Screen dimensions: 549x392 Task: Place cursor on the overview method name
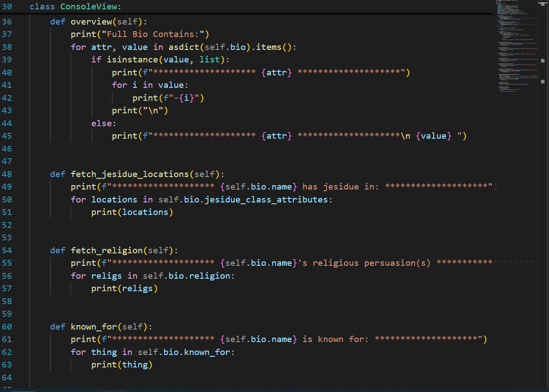(91, 21)
